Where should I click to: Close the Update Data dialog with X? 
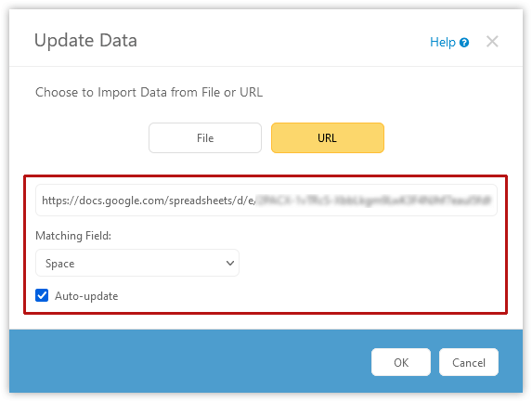click(x=492, y=42)
